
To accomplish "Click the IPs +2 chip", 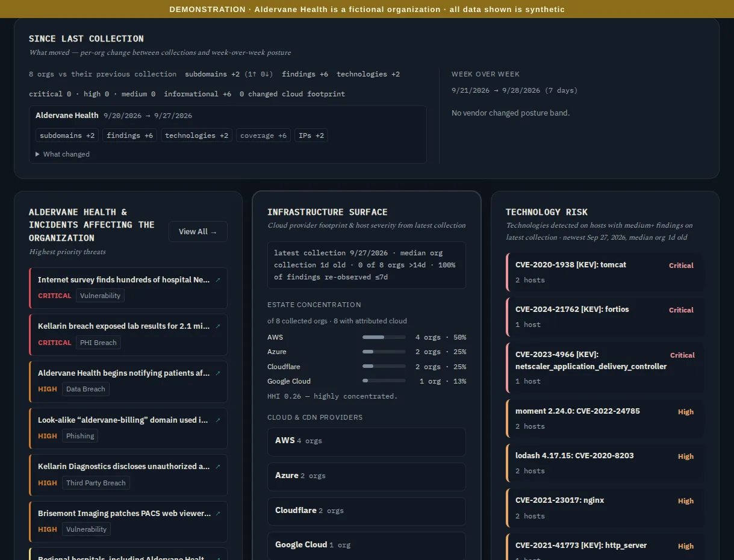I will (311, 135).
